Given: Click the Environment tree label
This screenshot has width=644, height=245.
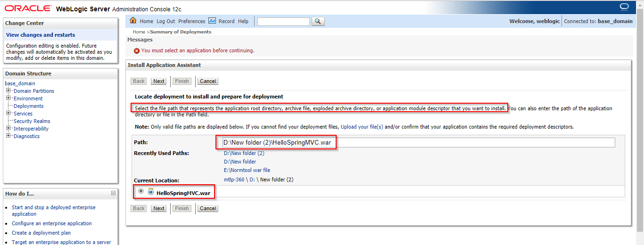Looking at the screenshot, I should point(28,98).
